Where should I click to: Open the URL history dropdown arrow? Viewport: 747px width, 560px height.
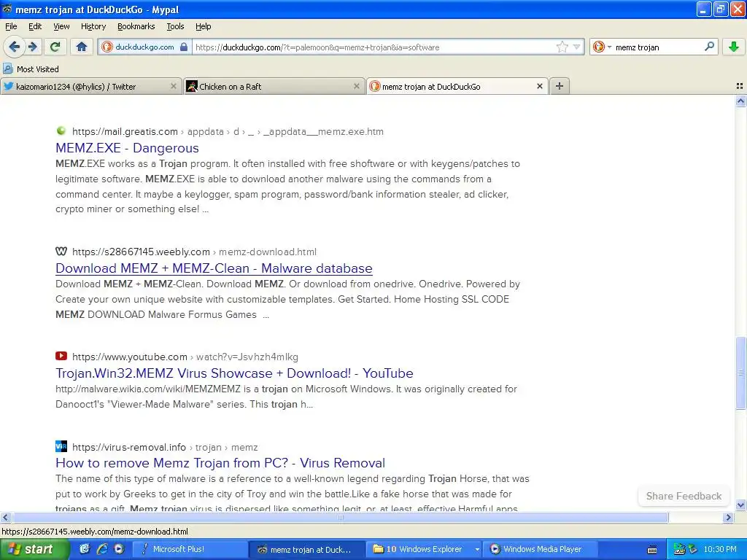[x=576, y=47]
